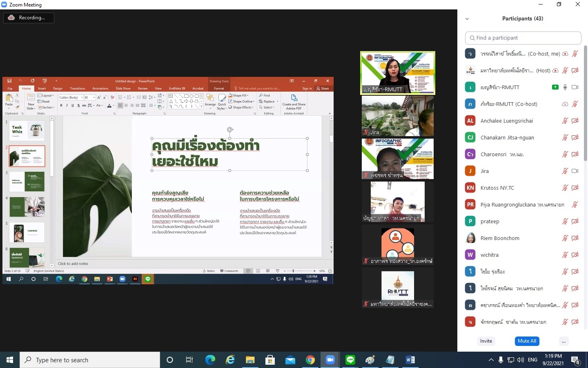Image resolution: width=588 pixels, height=368 pixels.
Task: Click the green screen-share icon beside เบญสิร์ยา-RMUTT
Action: (x=555, y=87)
